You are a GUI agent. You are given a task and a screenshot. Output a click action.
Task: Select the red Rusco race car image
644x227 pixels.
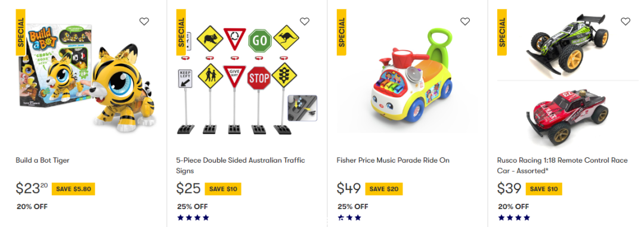pyautogui.click(x=567, y=115)
